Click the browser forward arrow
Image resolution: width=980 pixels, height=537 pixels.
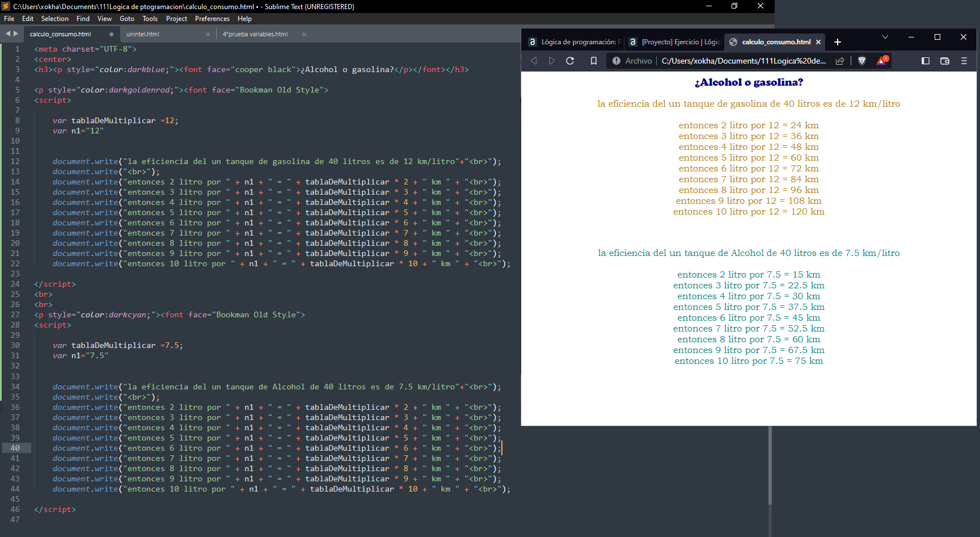(x=551, y=61)
